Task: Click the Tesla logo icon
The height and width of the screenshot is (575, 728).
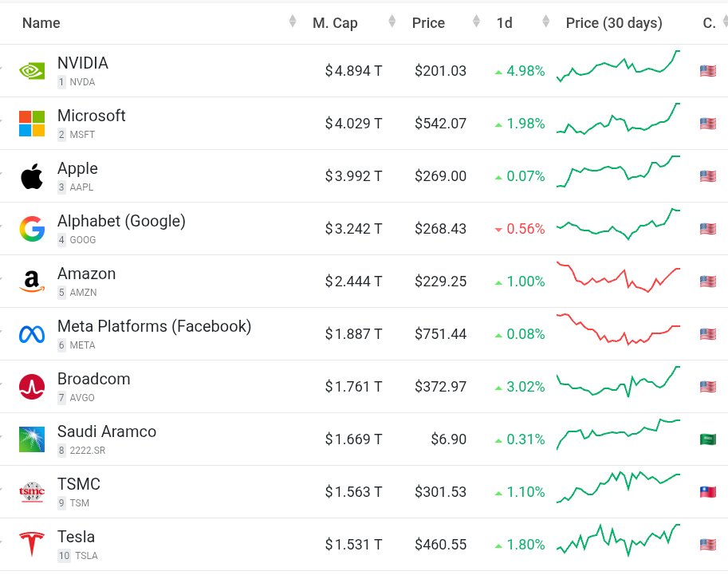Action: [32, 545]
